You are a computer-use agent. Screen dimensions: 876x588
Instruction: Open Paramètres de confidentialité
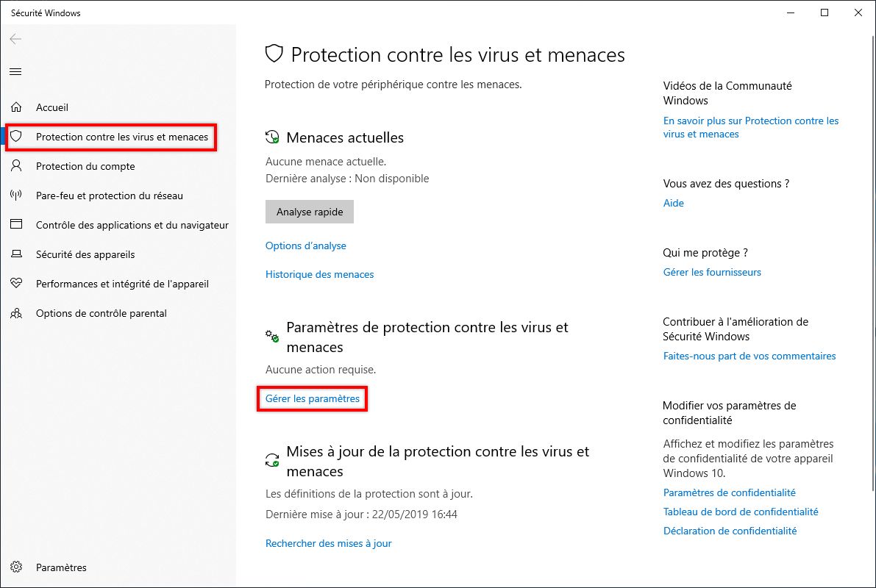[x=729, y=492]
